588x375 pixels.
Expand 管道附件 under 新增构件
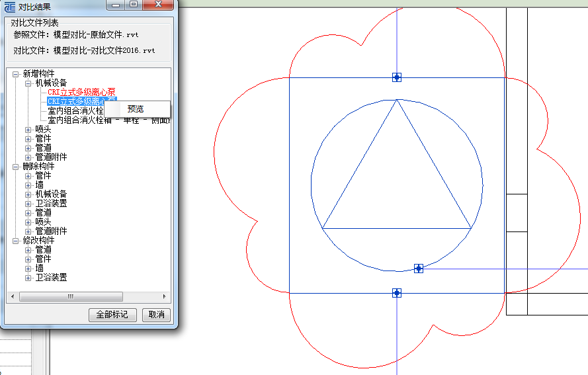point(28,157)
